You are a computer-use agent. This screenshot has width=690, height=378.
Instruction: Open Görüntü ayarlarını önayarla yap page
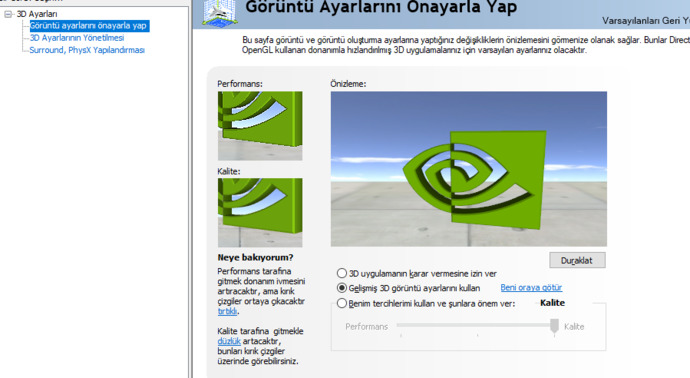point(88,26)
